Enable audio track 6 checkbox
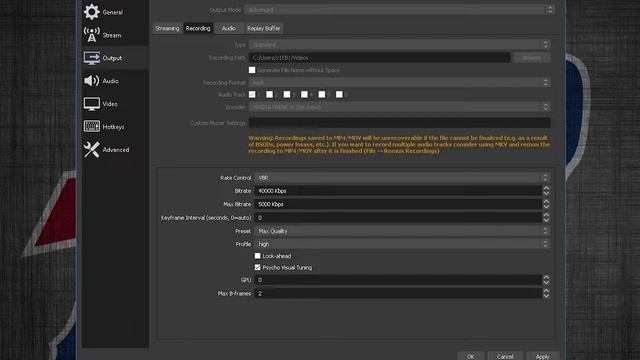640x360 pixels. click(339, 94)
